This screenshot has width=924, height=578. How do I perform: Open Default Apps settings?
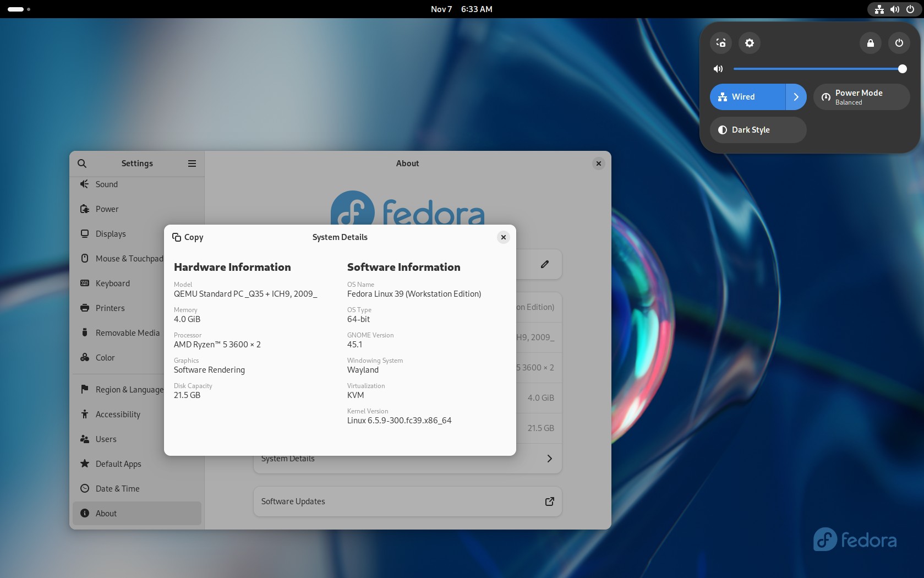click(x=137, y=464)
